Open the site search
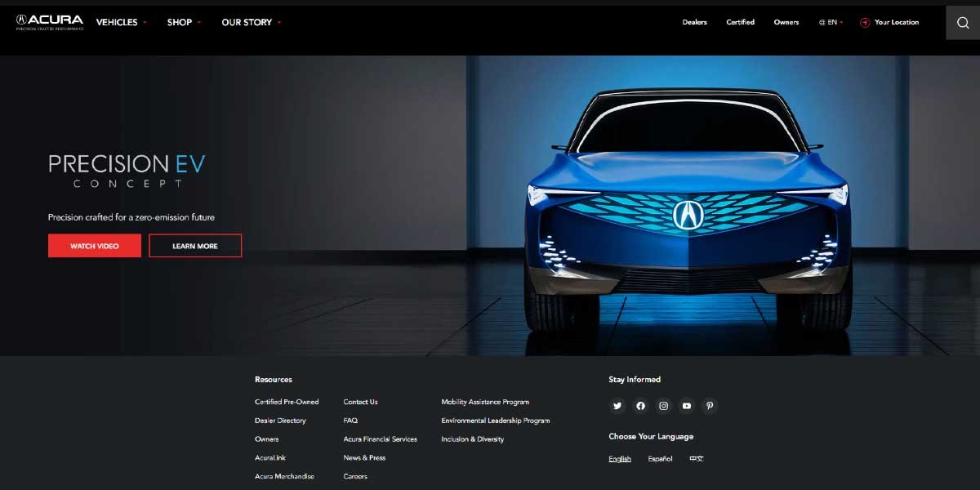The width and height of the screenshot is (980, 490). (x=962, y=22)
